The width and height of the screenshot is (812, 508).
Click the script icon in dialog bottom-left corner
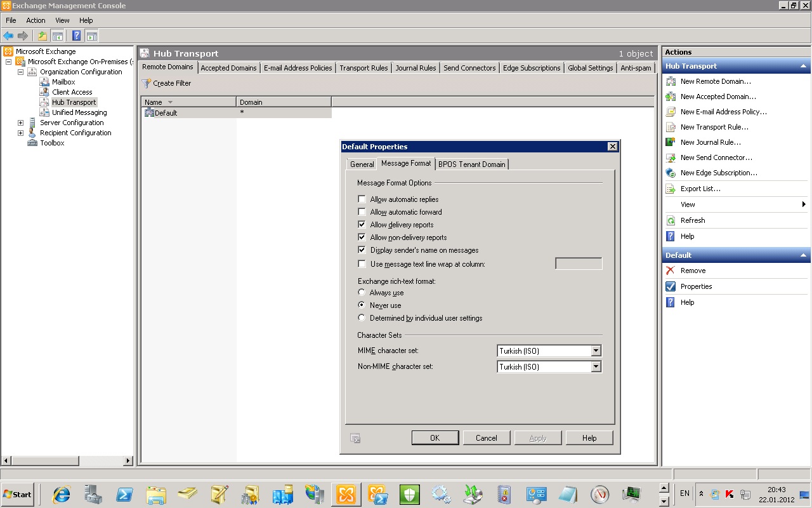[355, 438]
